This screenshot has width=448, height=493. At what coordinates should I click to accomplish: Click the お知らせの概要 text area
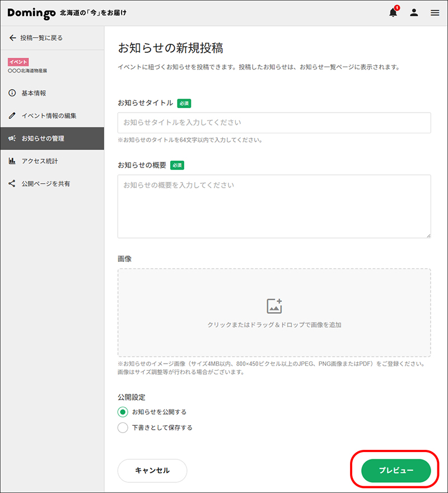point(274,207)
